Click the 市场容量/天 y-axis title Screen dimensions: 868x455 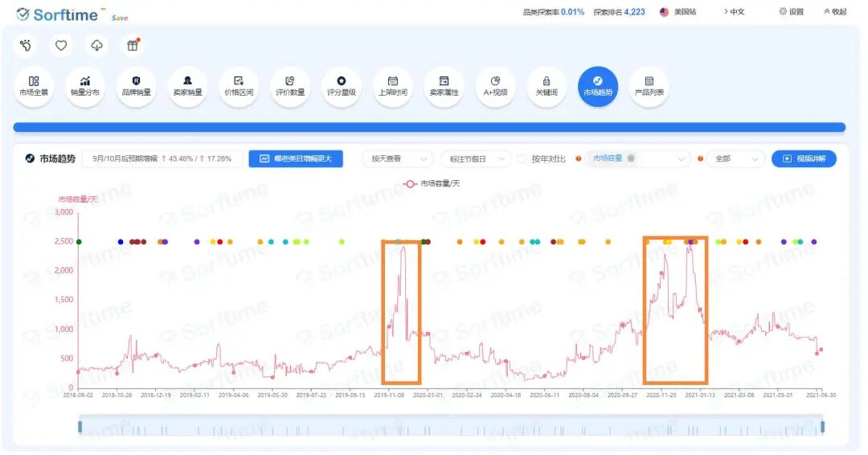tap(78, 199)
